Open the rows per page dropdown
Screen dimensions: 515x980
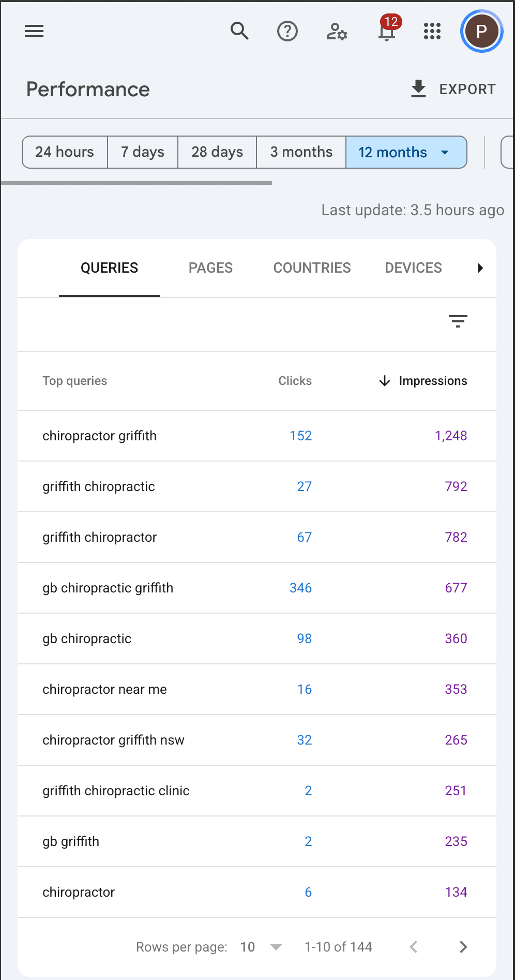coord(262,947)
